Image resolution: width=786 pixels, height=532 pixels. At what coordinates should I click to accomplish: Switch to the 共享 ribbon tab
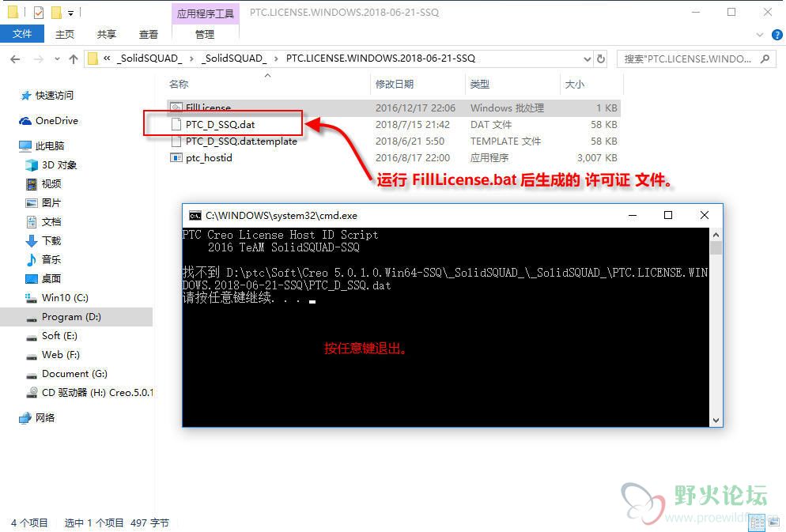click(106, 34)
